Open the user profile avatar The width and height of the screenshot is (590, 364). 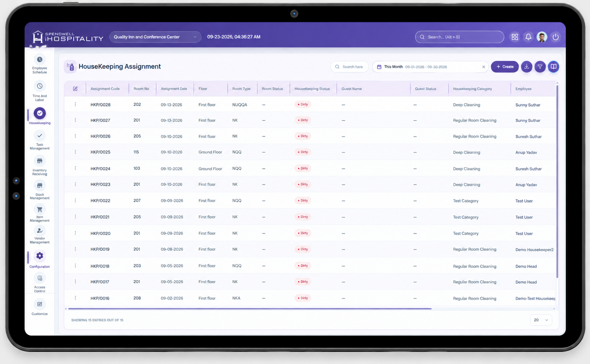click(542, 37)
